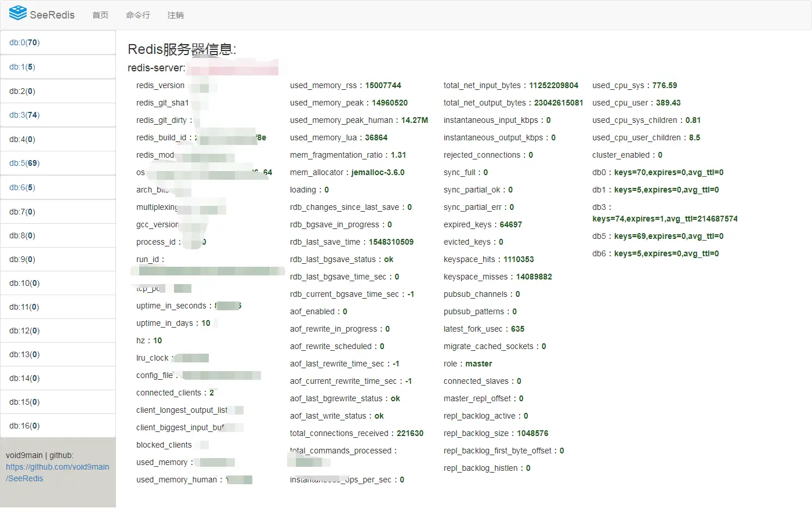812x512 pixels.
Task: Select database db:14(0)
Action: tap(58, 378)
